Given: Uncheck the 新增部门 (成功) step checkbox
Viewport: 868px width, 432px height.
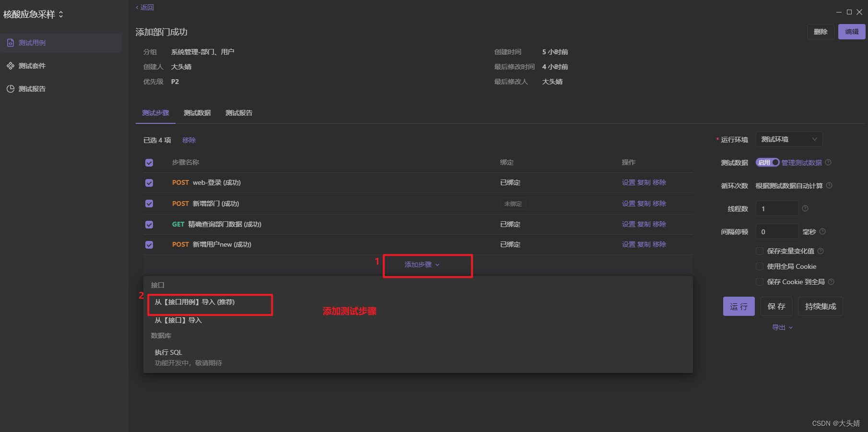Looking at the screenshot, I should click(149, 204).
